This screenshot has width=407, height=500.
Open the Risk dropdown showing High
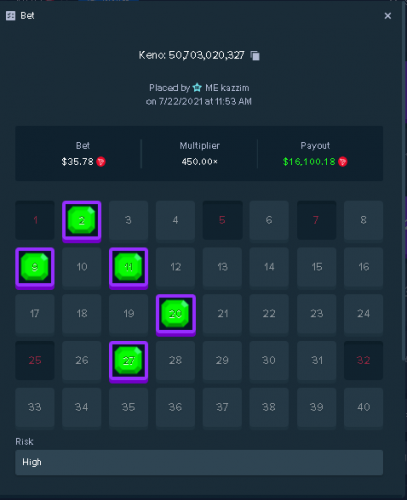[199, 462]
